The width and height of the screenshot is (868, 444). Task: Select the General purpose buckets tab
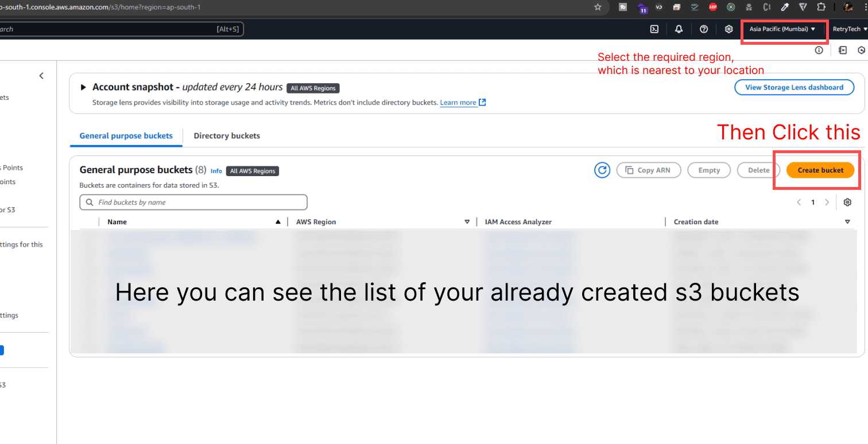click(126, 136)
